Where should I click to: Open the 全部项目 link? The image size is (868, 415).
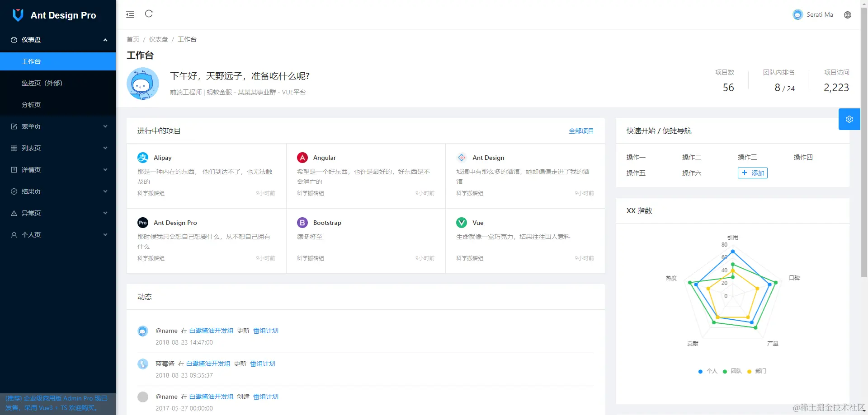point(581,131)
